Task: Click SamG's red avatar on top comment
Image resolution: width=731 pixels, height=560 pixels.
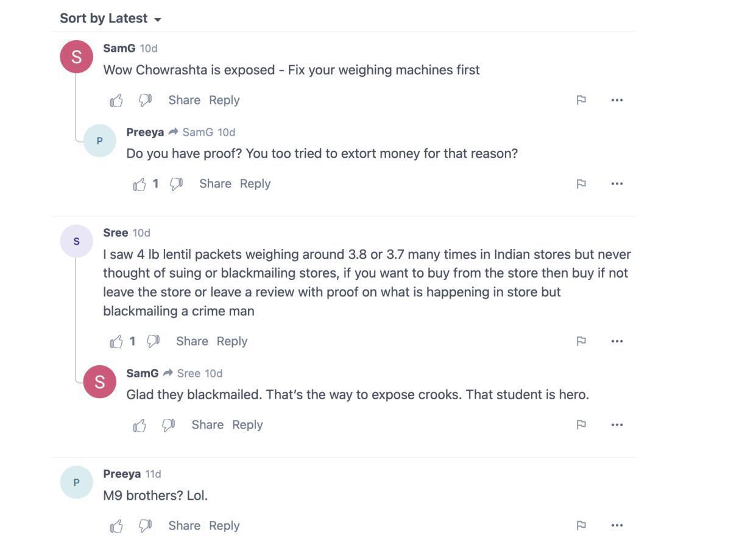Action: [76, 57]
